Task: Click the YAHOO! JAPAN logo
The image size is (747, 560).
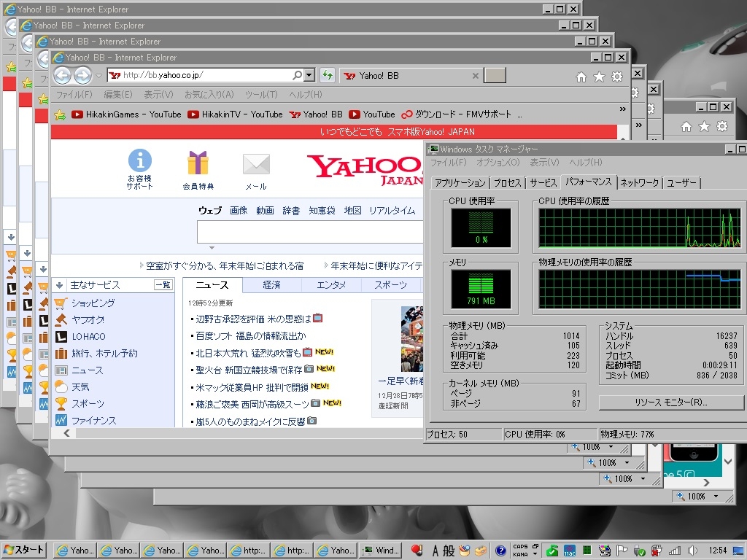Action: [x=365, y=170]
